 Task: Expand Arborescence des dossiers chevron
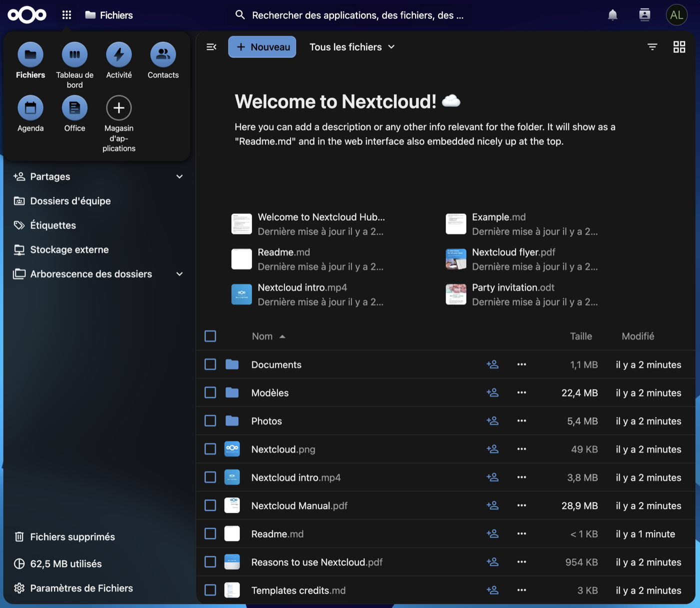[x=179, y=274]
